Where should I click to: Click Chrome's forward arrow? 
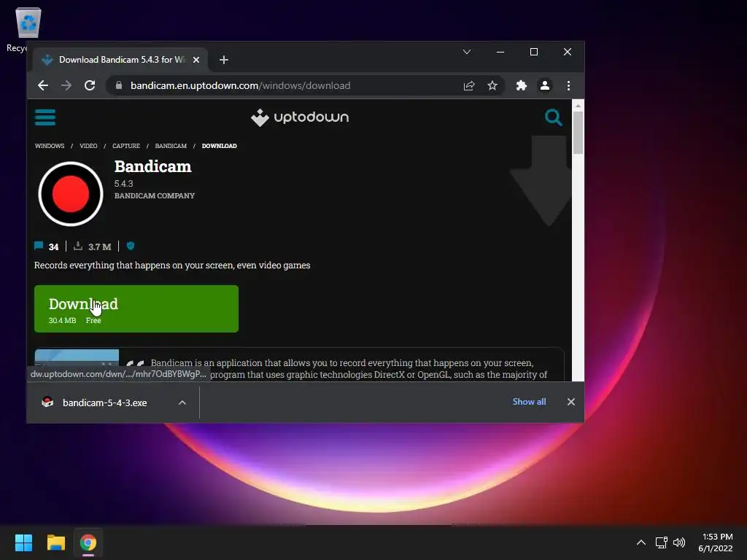coord(66,86)
